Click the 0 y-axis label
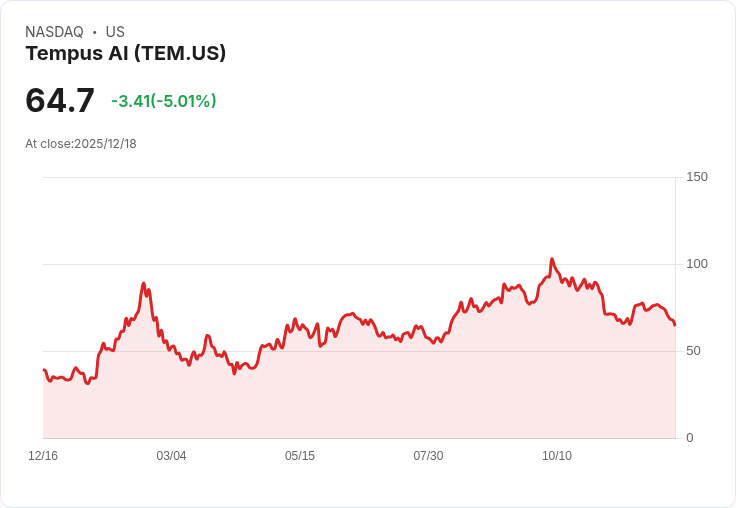 point(690,438)
